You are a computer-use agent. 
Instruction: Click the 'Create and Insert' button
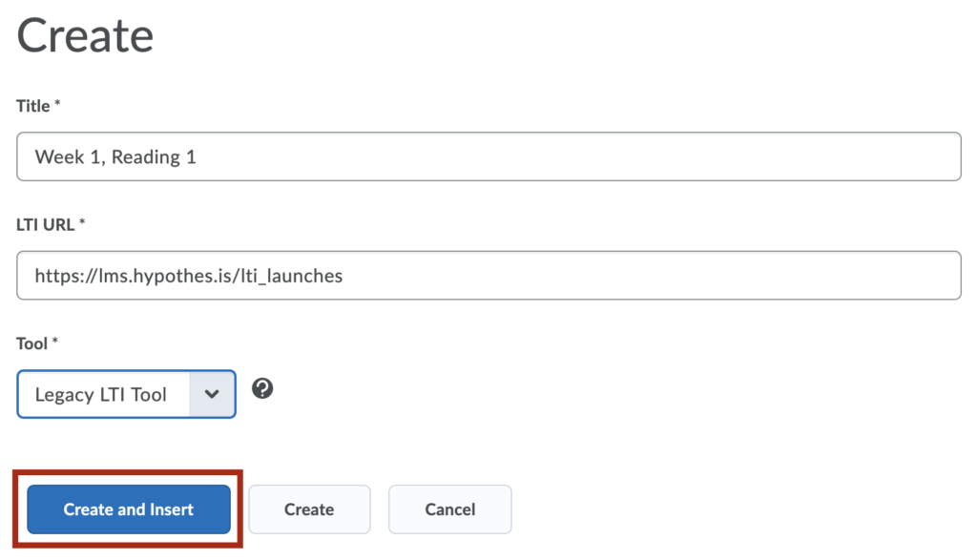click(129, 509)
